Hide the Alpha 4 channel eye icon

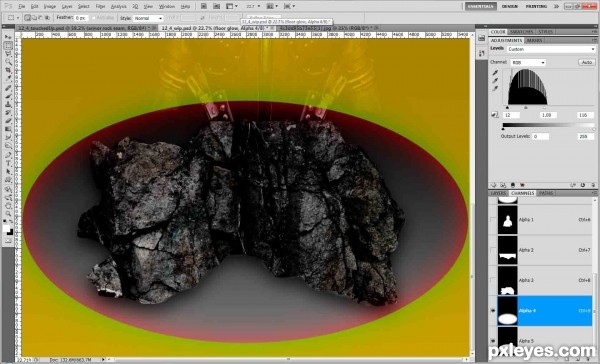(493, 310)
